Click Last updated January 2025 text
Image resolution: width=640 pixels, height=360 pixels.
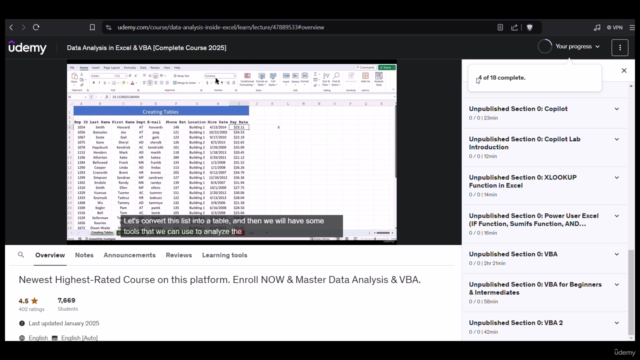pos(64,323)
